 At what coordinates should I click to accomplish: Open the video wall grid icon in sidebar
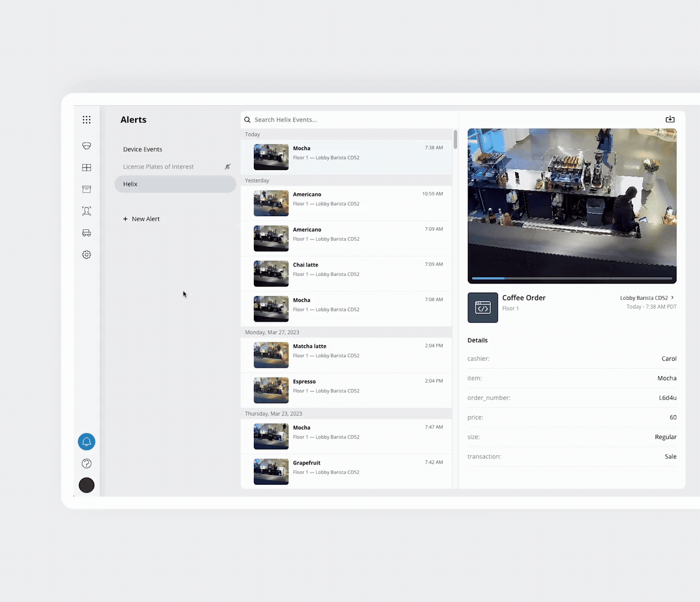click(x=86, y=167)
